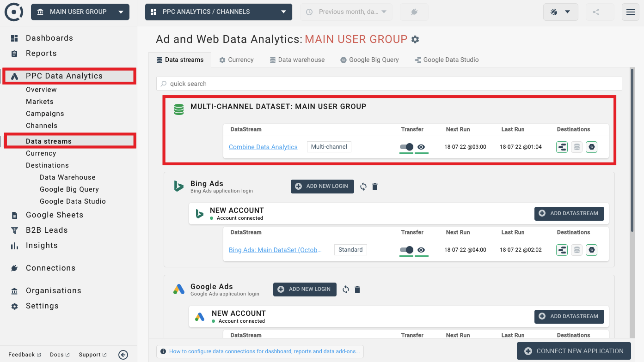This screenshot has width=644, height=362.
Task: Click the gear icon beside MAIN USER GROUP title
Action: pyautogui.click(x=415, y=40)
